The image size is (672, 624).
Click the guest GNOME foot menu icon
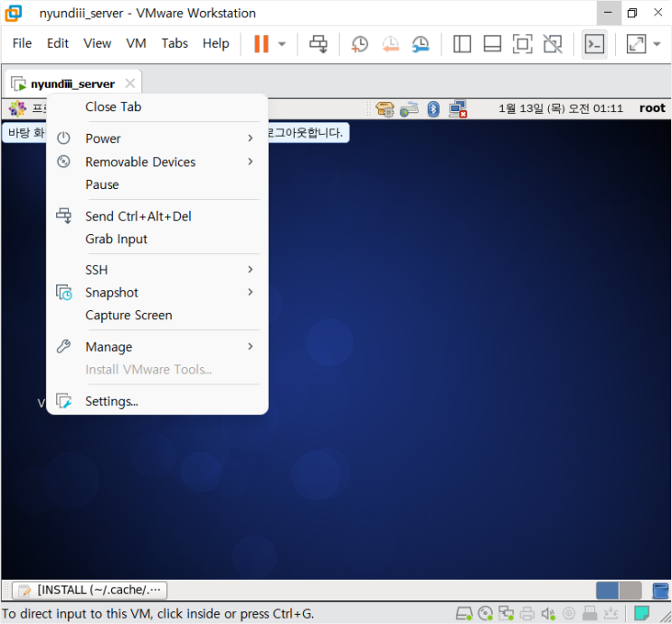(x=17, y=109)
